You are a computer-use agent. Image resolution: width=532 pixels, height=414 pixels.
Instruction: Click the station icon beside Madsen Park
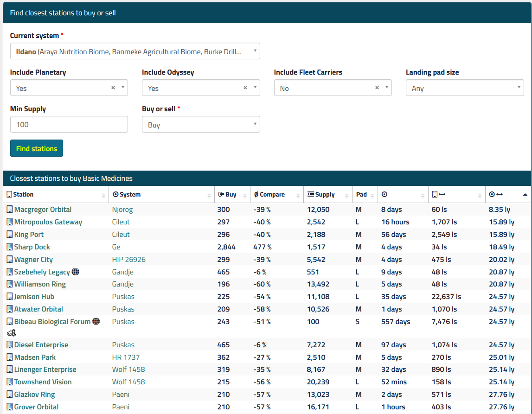[x=9, y=357]
